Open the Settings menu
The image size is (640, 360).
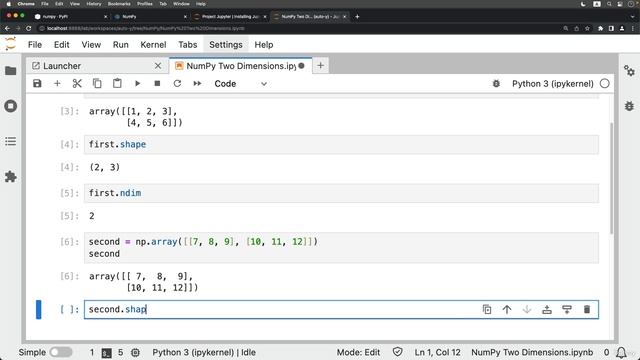pos(226,45)
